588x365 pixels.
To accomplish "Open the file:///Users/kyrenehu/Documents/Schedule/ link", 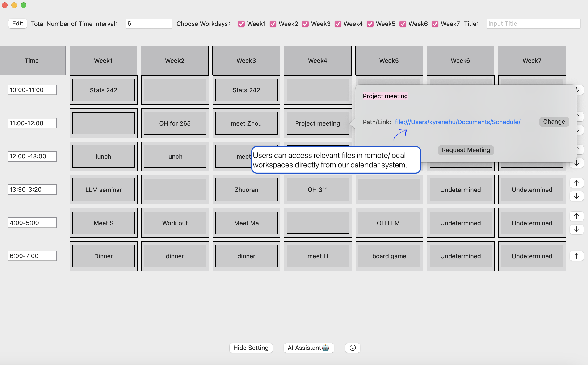I will tap(457, 122).
